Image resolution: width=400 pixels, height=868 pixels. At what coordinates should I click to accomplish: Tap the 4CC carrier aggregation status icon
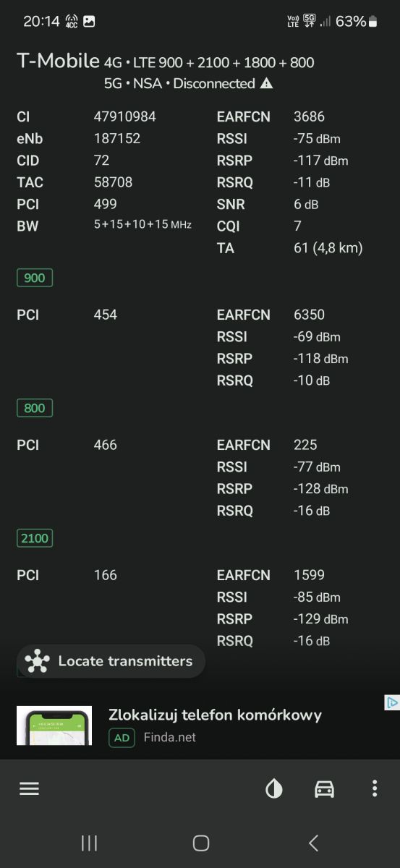click(72, 21)
